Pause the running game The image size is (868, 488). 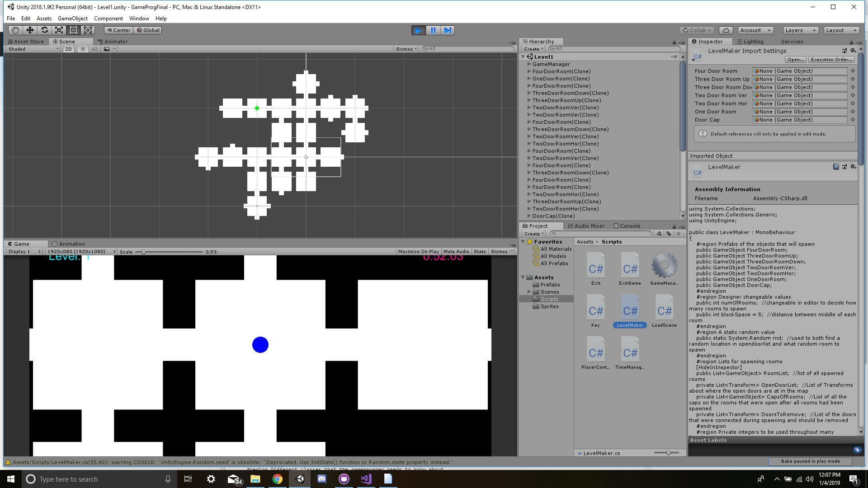pos(433,30)
